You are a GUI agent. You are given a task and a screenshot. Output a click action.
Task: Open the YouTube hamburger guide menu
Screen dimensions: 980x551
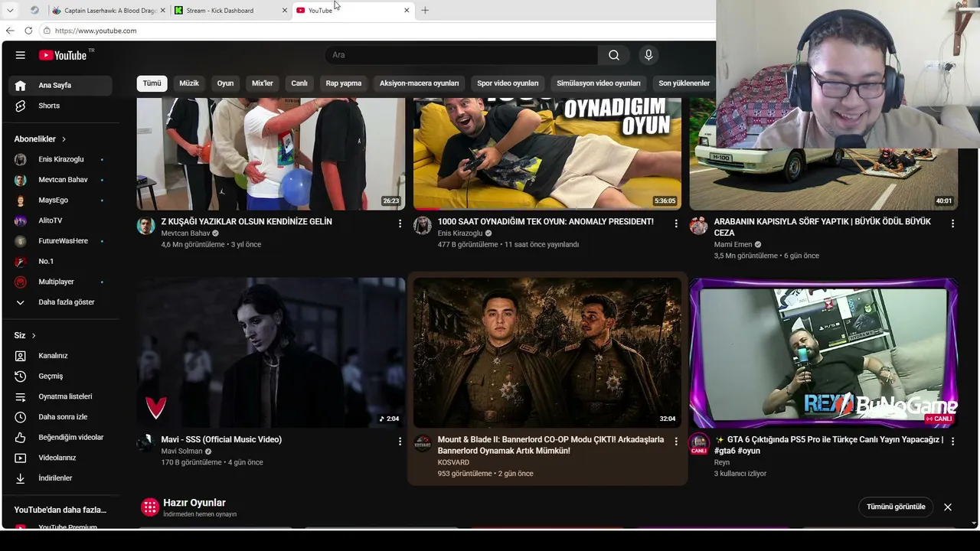click(21, 55)
